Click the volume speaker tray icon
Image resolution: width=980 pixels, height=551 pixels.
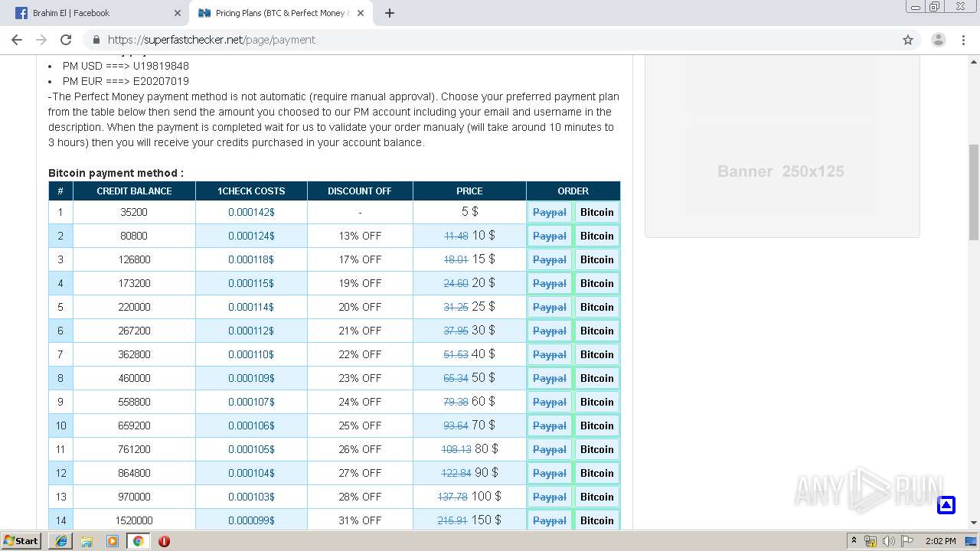pos(888,541)
